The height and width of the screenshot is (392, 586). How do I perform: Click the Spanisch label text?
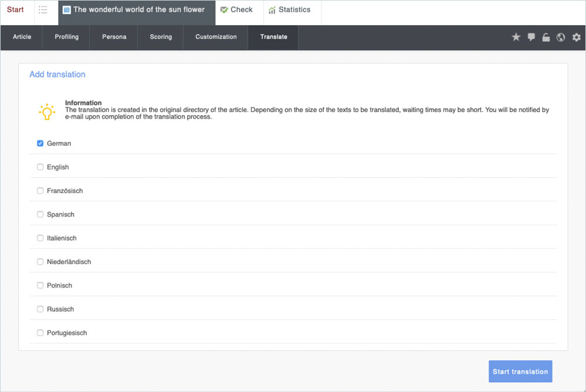(60, 215)
